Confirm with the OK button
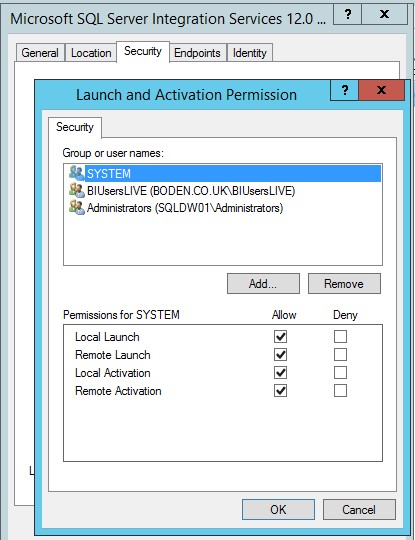 click(278, 510)
